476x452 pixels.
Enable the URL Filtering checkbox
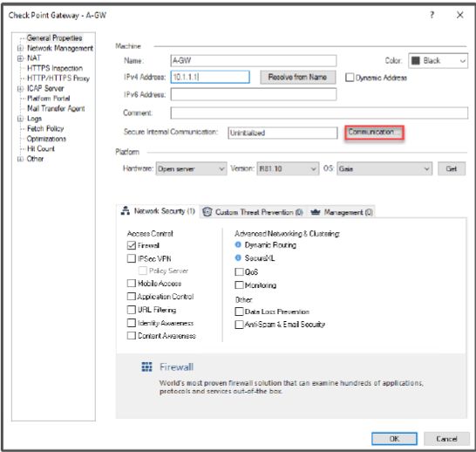tap(131, 310)
